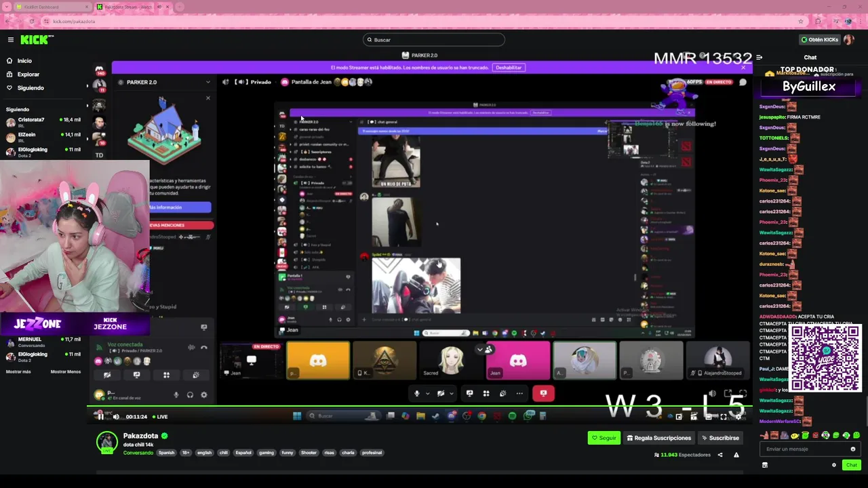Open the Cristorata7 followed channel

(x=43, y=122)
